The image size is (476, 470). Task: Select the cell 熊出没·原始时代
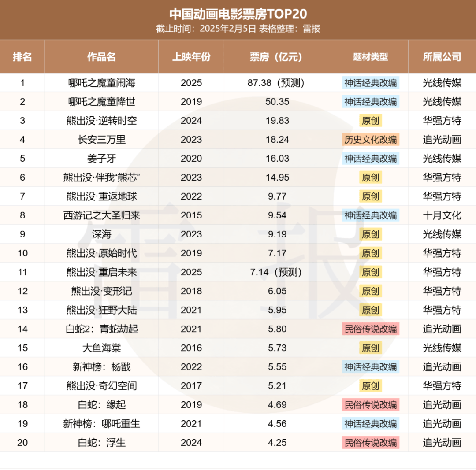pyautogui.click(x=101, y=253)
